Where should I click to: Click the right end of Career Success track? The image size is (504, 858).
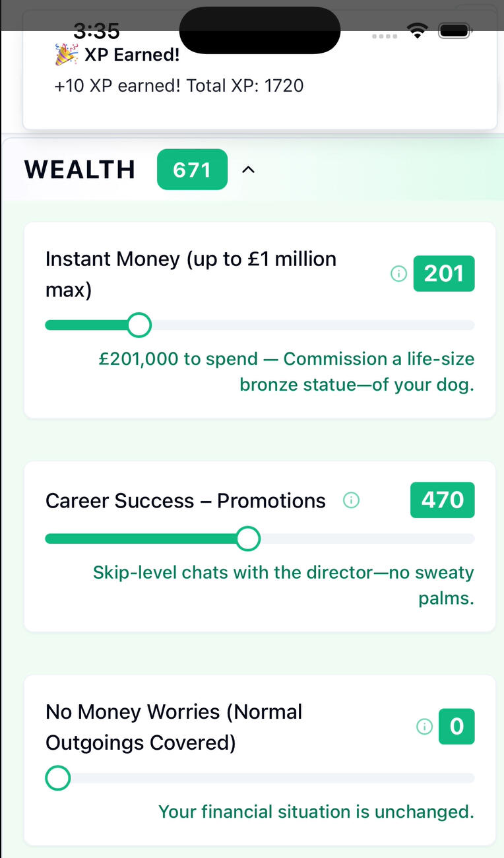point(470,539)
